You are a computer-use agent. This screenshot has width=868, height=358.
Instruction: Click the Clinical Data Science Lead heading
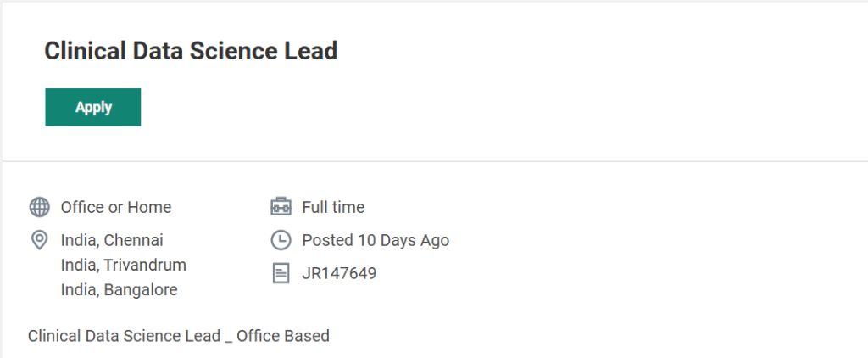pyautogui.click(x=191, y=51)
